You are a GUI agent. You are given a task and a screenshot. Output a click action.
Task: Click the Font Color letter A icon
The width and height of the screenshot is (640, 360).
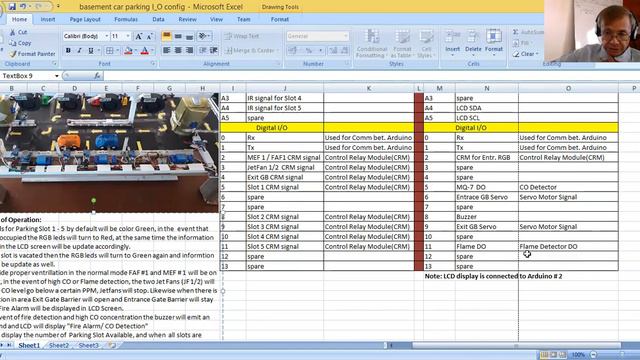coord(144,51)
